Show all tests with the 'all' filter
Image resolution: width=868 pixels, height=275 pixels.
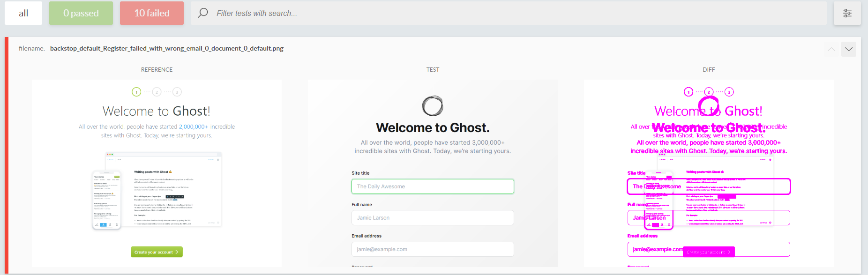pyautogui.click(x=23, y=13)
